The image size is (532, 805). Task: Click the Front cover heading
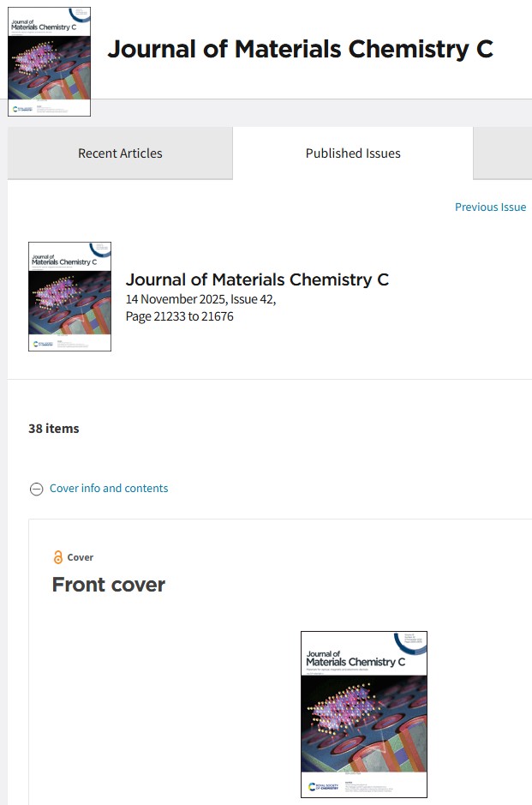[109, 585]
